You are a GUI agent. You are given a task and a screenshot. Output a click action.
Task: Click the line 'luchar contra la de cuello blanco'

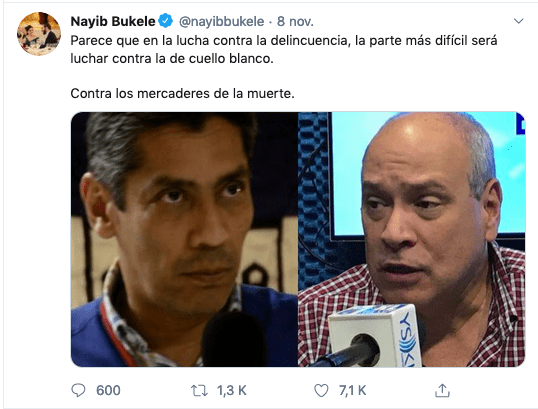(172, 58)
